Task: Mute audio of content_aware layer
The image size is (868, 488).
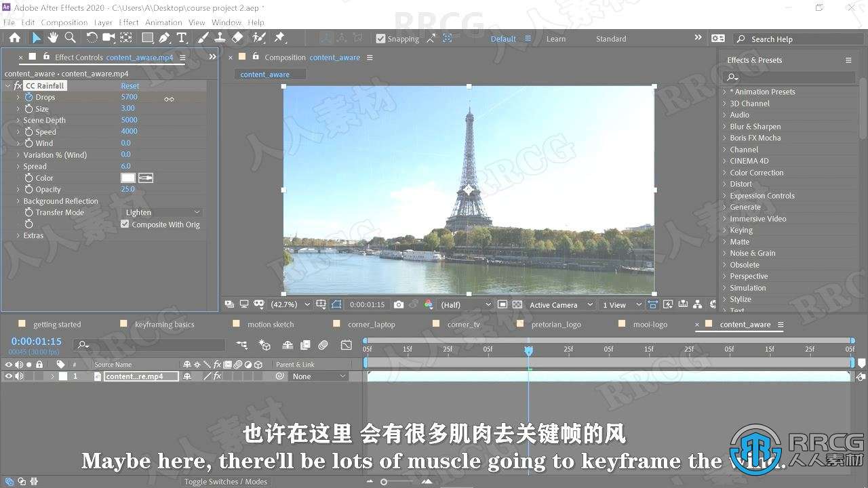Action: click(19, 376)
